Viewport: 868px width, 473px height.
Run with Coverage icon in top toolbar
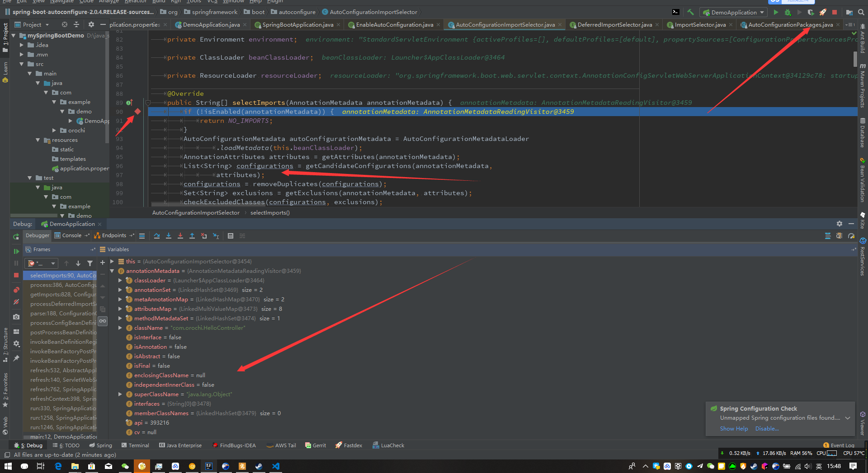click(811, 12)
